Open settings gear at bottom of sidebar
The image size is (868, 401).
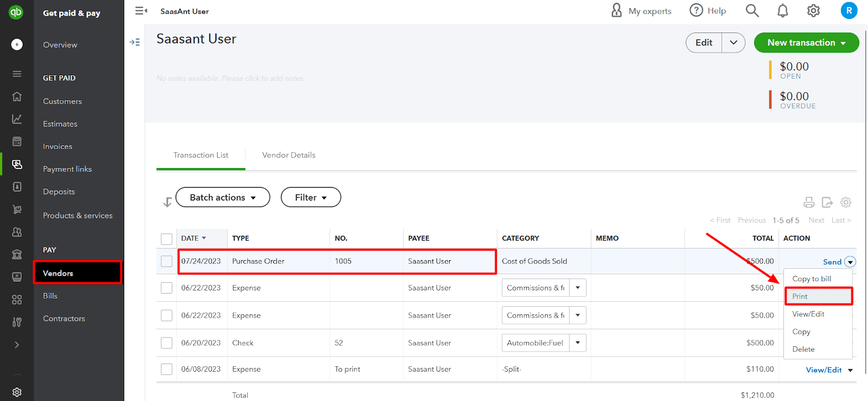(17, 392)
